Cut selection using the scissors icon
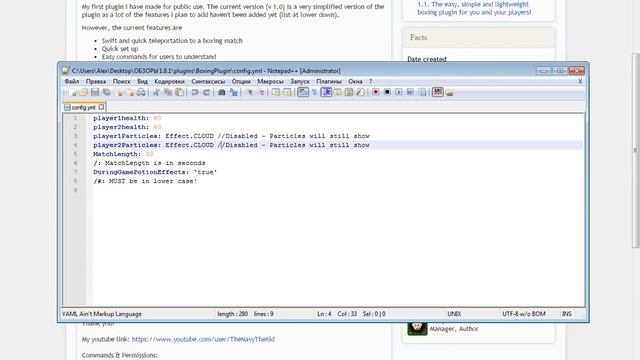This screenshot has height=360, width=640. (156, 93)
